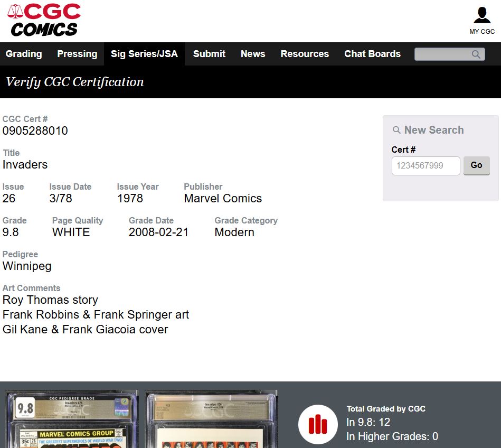The image size is (501, 448).
Task: Click the grade date 2008-02-21
Action: pyautogui.click(x=158, y=232)
